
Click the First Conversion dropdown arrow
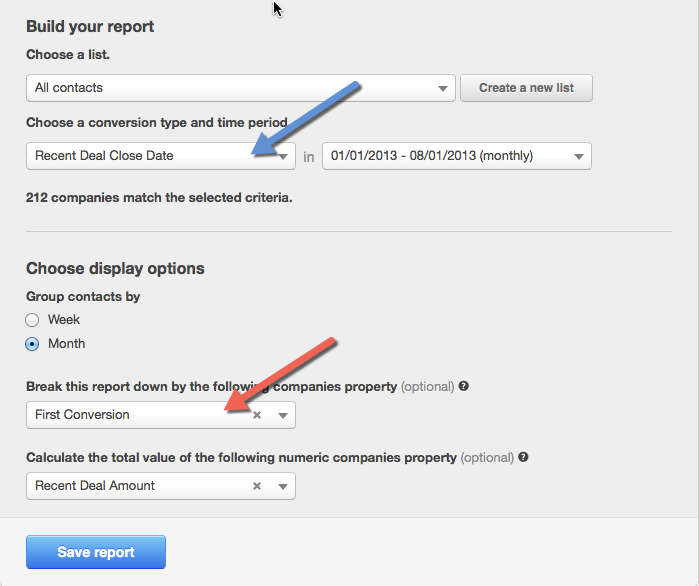coord(283,415)
